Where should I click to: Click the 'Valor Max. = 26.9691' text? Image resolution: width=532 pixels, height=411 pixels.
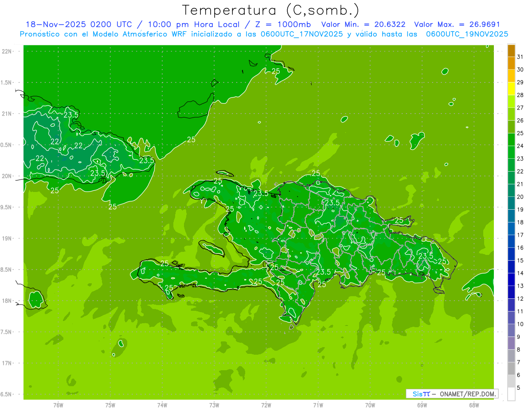pos(457,24)
